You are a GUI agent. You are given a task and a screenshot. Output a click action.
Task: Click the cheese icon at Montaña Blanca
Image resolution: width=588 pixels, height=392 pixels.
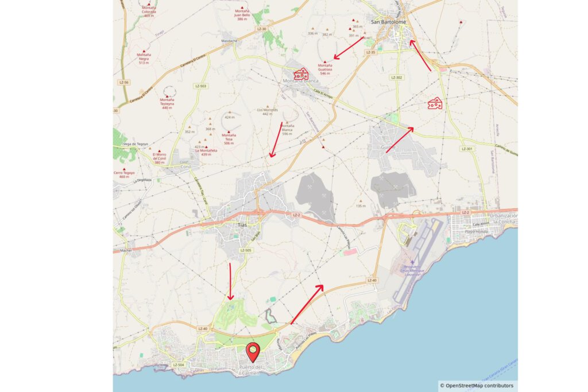coord(301,74)
